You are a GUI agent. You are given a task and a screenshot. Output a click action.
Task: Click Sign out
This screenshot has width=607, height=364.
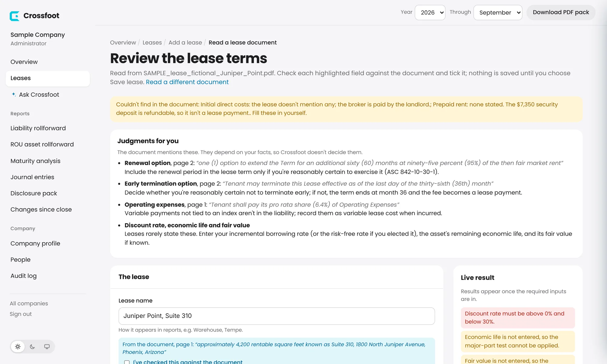[21, 314]
